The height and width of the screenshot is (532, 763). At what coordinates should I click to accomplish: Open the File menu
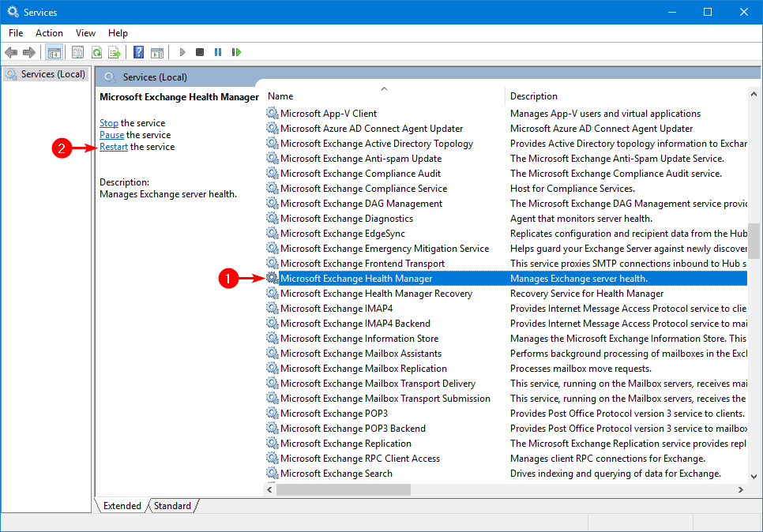[x=16, y=32]
